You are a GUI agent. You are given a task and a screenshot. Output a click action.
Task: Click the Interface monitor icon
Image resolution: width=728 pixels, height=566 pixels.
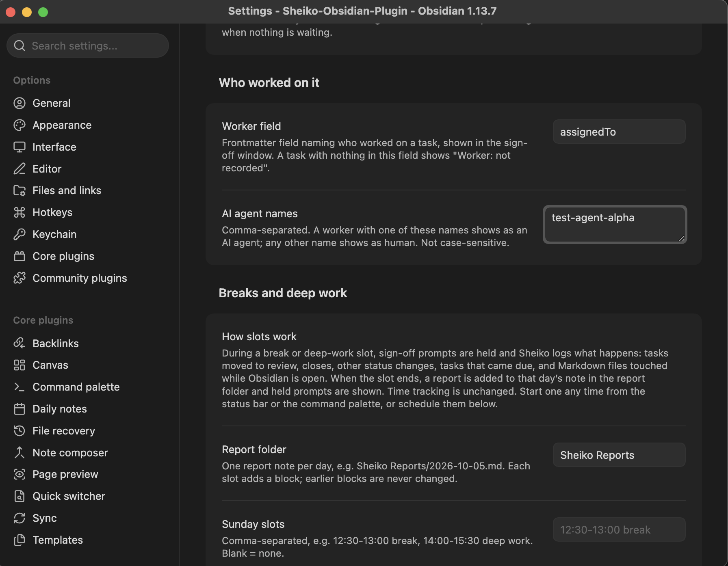coord(19,147)
